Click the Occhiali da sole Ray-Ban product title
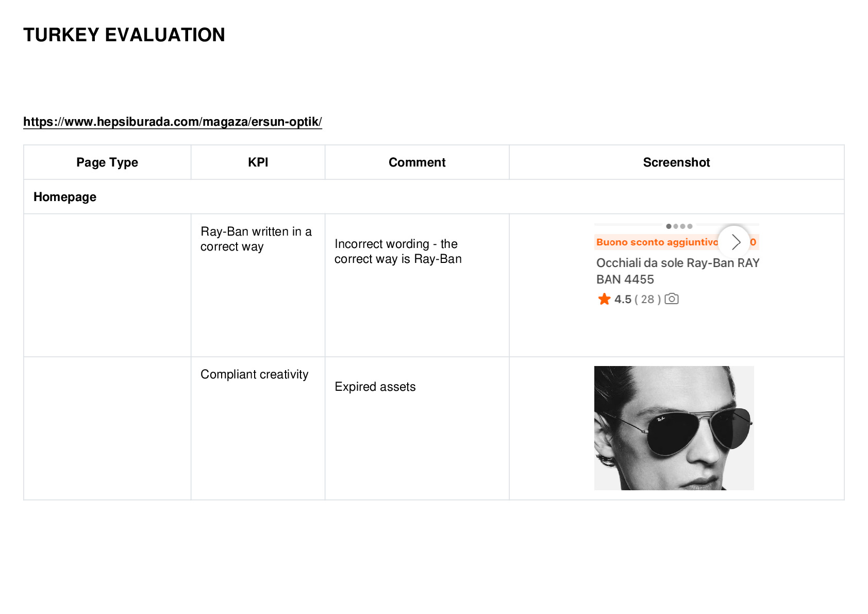This screenshot has height=614, width=868. click(678, 271)
